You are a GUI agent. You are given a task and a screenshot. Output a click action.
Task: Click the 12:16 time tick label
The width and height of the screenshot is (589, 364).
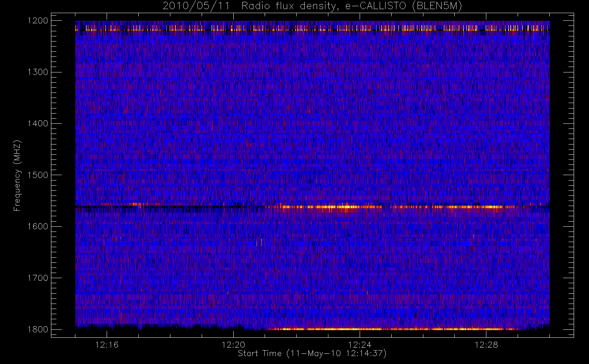(x=107, y=345)
